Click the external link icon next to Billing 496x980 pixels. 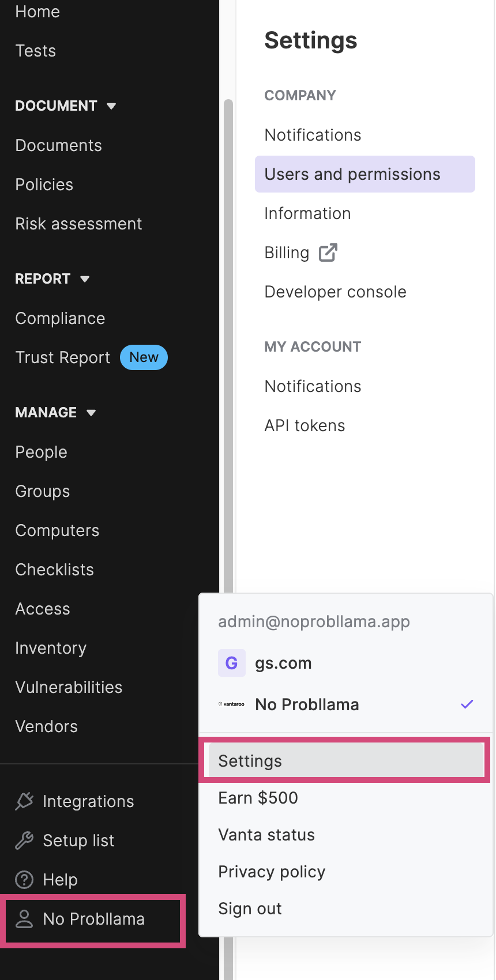point(328,252)
